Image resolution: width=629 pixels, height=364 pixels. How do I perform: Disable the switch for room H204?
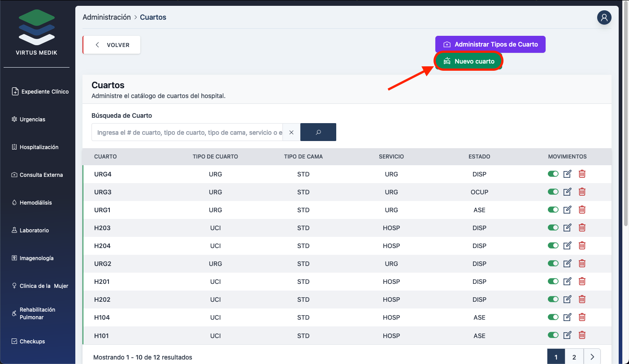click(x=553, y=246)
